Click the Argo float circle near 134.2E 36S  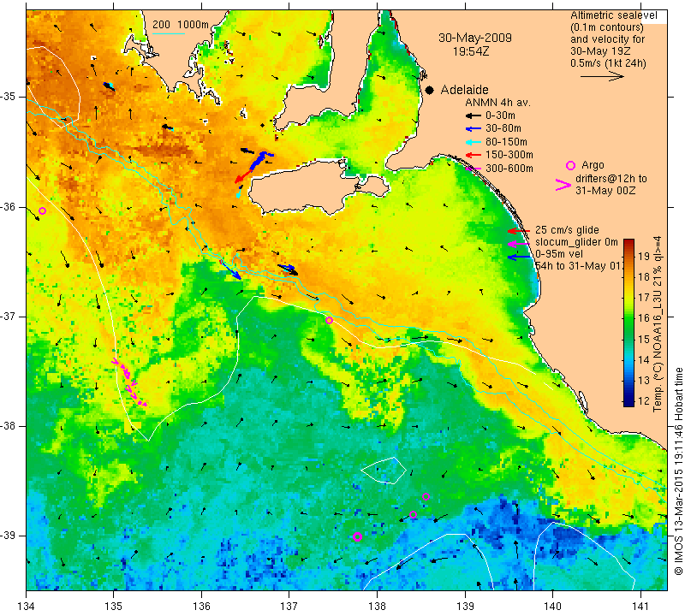click(42, 210)
